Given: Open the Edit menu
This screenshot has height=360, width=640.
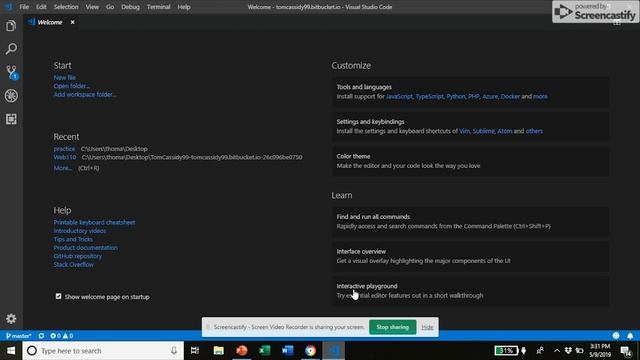Looking at the screenshot, I should click(41, 7).
